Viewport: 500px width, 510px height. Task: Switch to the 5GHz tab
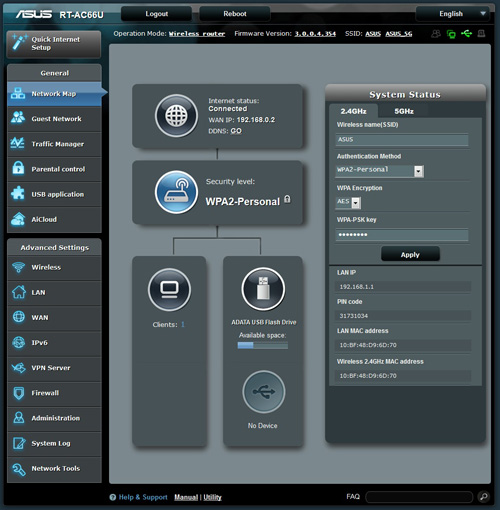(404, 111)
